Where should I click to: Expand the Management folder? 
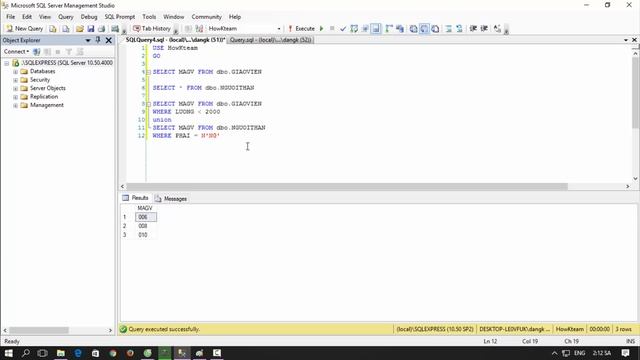click(16, 105)
